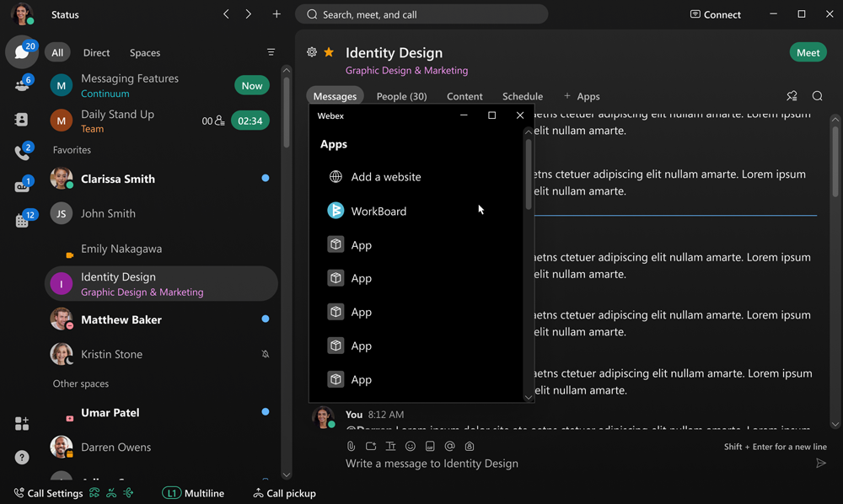Screen dimensions: 843x504
Task: Open Darren Owens conversation
Action: point(161,447)
